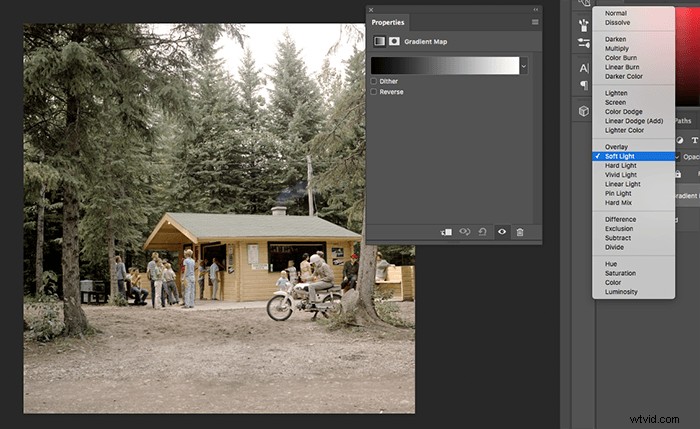Choose Color Burn blend mode
700x429 pixels.
coord(633,58)
